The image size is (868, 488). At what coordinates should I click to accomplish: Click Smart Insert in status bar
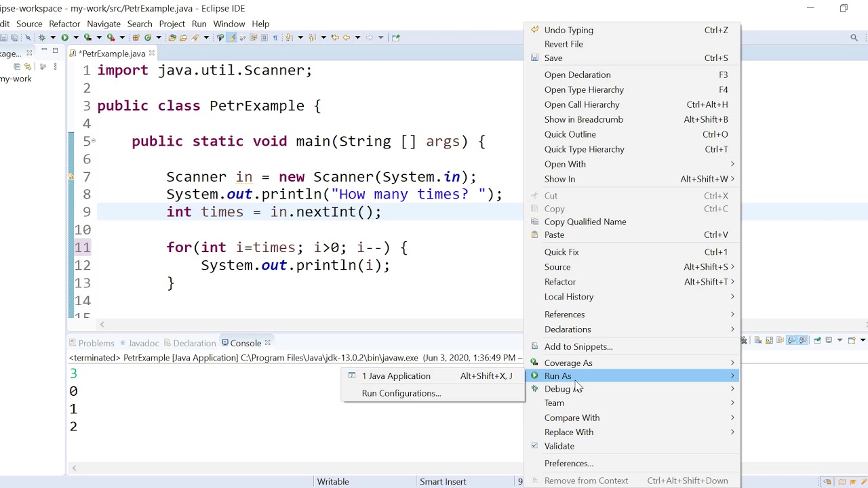click(443, 482)
